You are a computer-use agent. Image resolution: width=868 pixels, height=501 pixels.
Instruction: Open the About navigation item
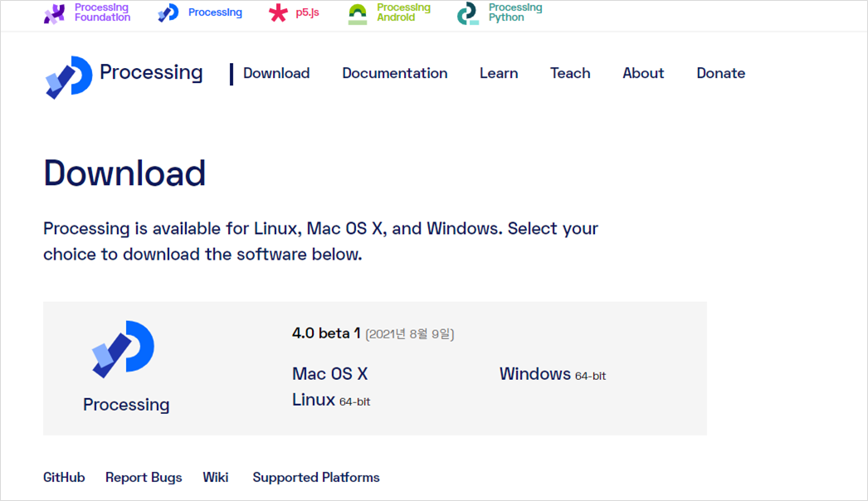coord(643,73)
